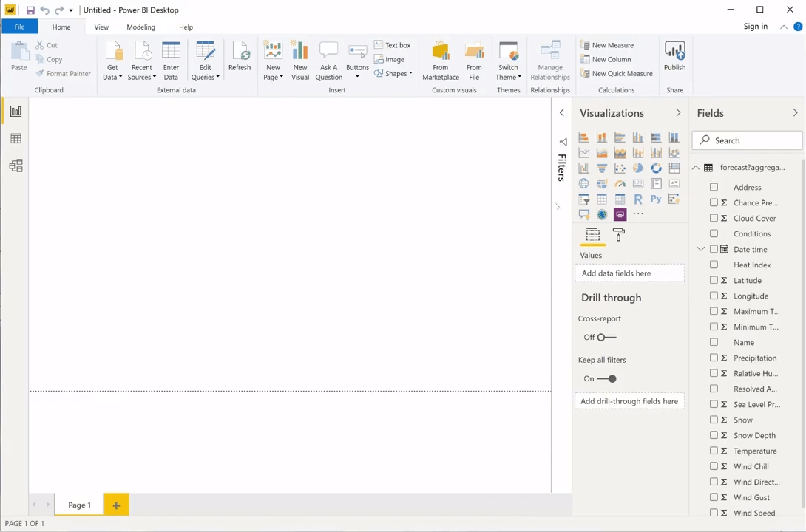Viewport: 806px width, 532px height.
Task: Select the donut chart visualization
Action: tap(656, 168)
